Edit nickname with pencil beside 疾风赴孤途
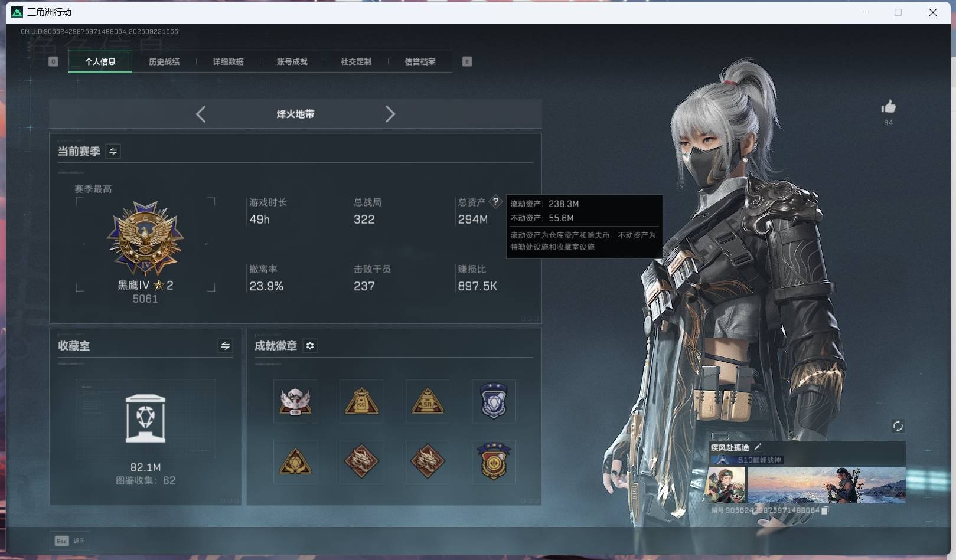Image resolution: width=956 pixels, height=560 pixels. 758,447
